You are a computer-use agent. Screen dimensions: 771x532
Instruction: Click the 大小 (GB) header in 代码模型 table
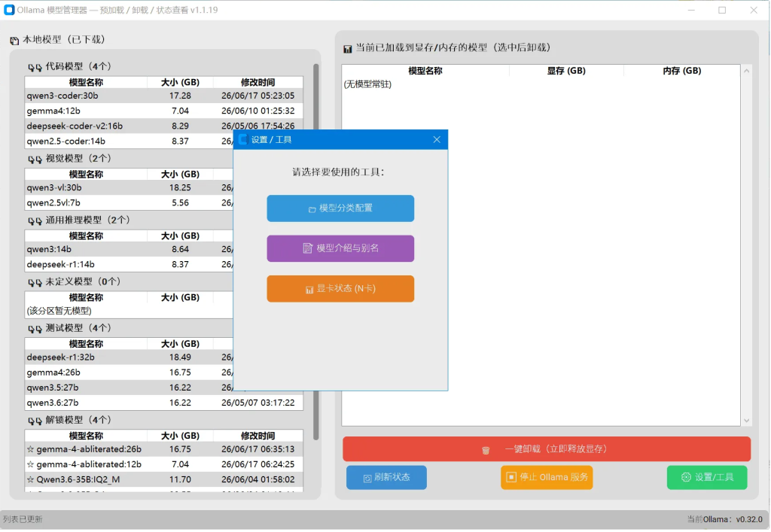[x=180, y=83]
